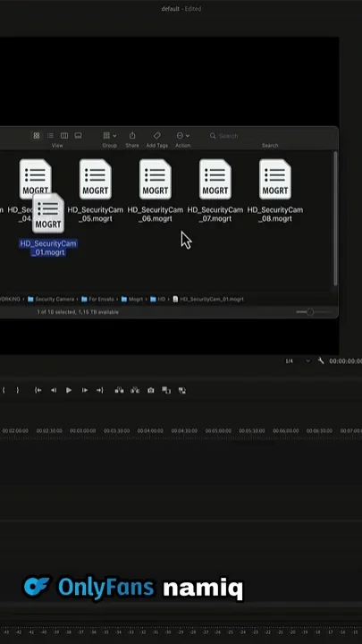Click the Go to In button
362x644 pixels.
click(x=38, y=390)
